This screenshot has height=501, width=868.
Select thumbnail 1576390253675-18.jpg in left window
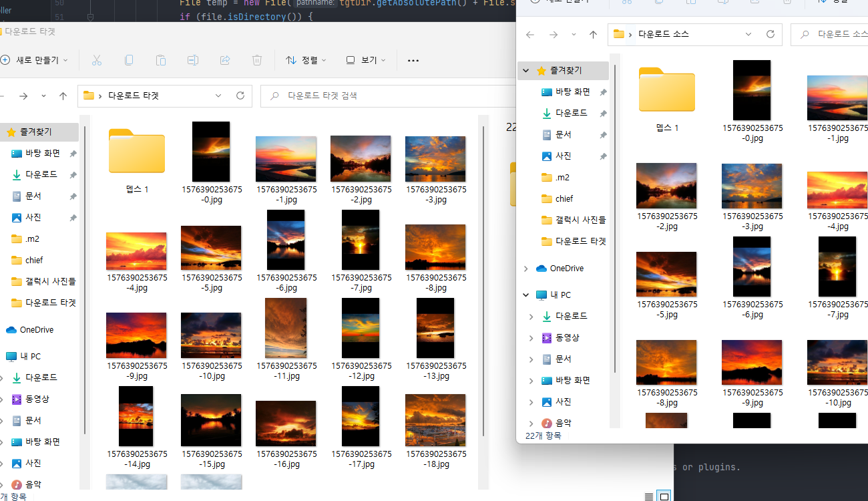(435, 420)
